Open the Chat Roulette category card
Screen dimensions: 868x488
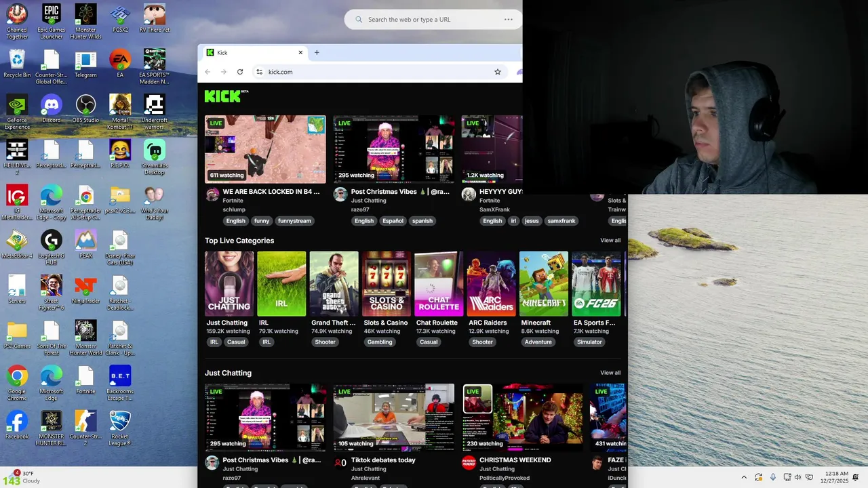pos(439,283)
